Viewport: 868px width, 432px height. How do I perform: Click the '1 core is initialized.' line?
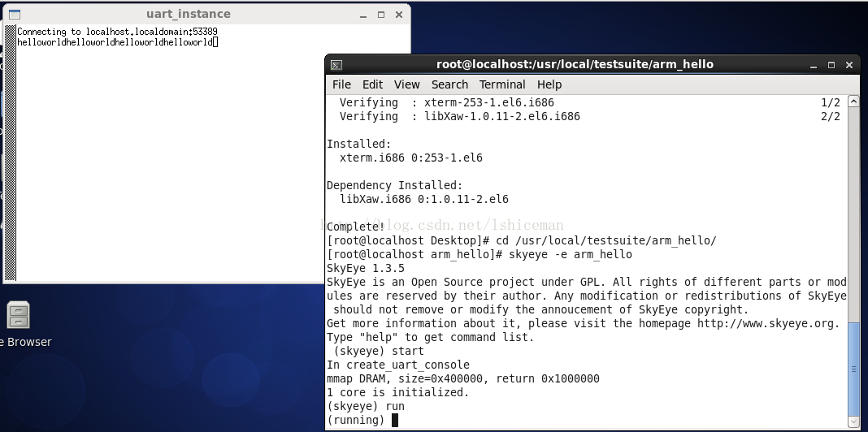point(397,393)
